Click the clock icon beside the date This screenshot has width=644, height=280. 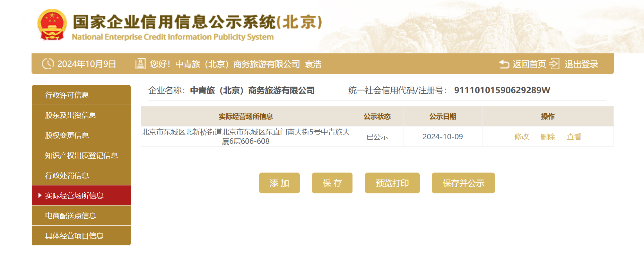point(48,64)
